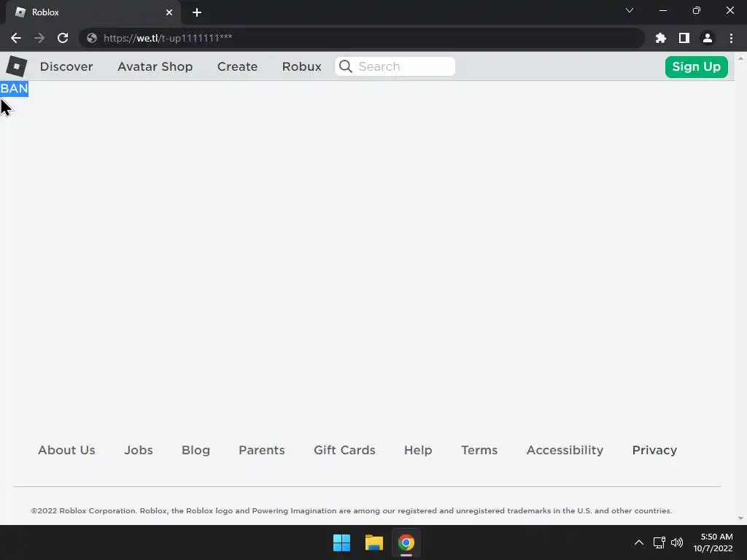Go back with the browser back arrow
Screen dimensions: 747x560
pyautogui.click(x=16, y=38)
